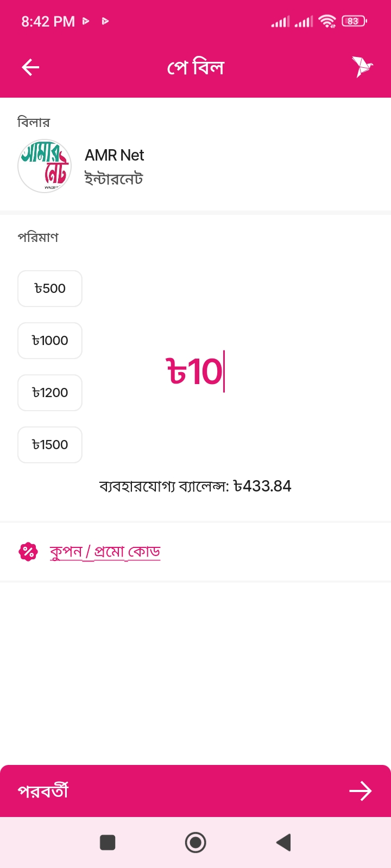Tap the usable balance ৳433.84 text
391x868 pixels.
point(195,486)
